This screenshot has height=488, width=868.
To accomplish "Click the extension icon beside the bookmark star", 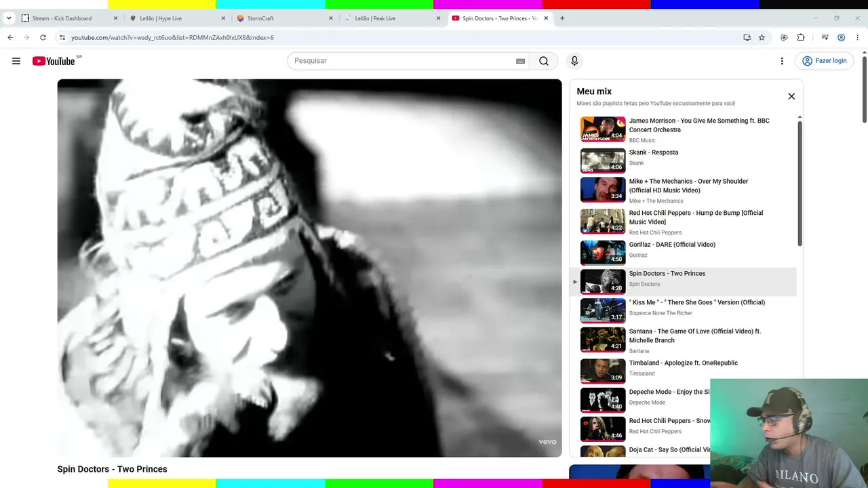I will coord(784,37).
